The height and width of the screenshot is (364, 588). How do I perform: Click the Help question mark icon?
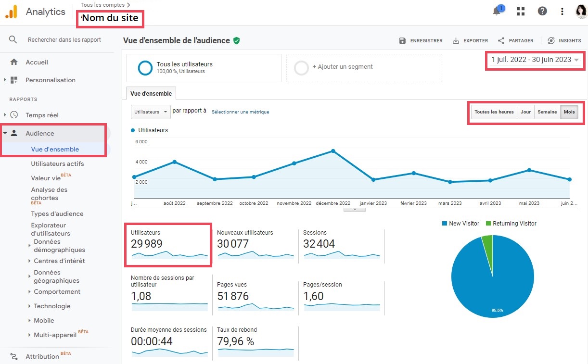542,11
